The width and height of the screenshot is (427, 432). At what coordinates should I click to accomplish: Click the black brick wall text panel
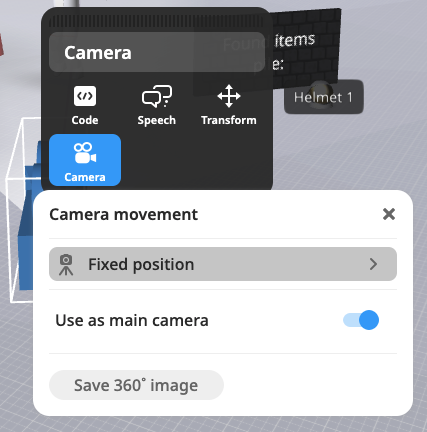[306, 50]
